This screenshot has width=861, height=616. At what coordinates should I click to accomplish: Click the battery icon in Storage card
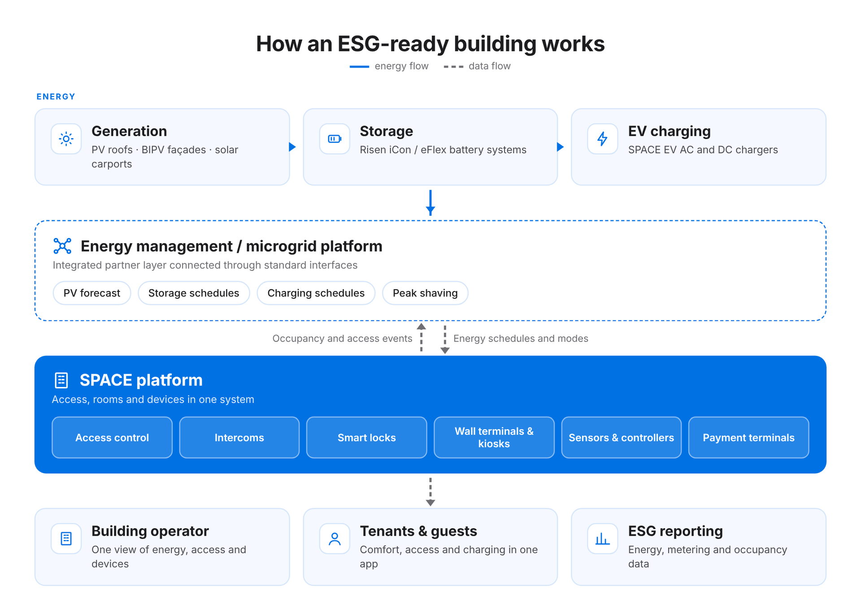[335, 139]
